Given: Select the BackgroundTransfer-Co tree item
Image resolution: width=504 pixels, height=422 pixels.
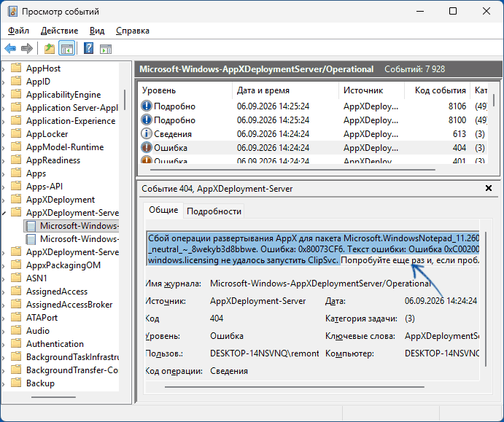Looking at the screenshot, I should click(x=72, y=370).
